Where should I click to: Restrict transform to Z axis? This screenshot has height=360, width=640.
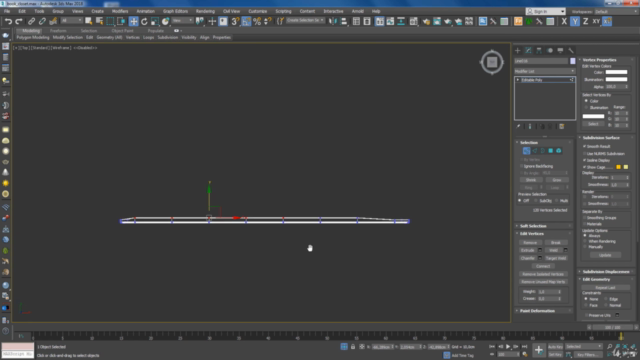pyautogui.click(x=586, y=21)
